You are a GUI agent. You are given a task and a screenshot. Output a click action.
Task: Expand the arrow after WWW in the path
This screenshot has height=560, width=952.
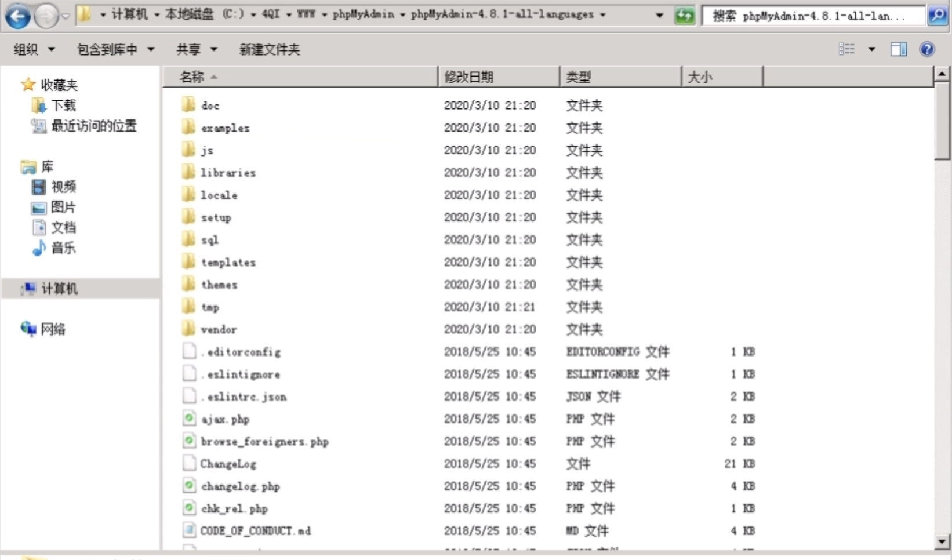(324, 14)
